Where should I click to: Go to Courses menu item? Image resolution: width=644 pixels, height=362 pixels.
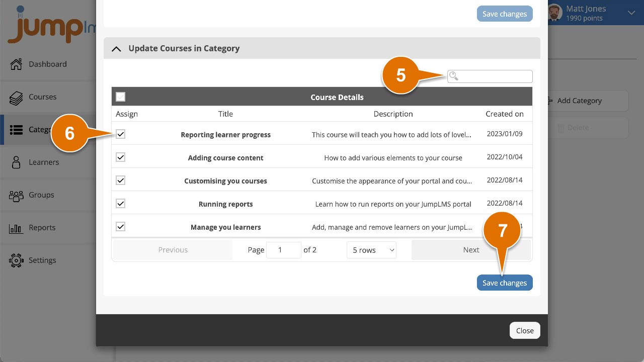[x=43, y=97]
